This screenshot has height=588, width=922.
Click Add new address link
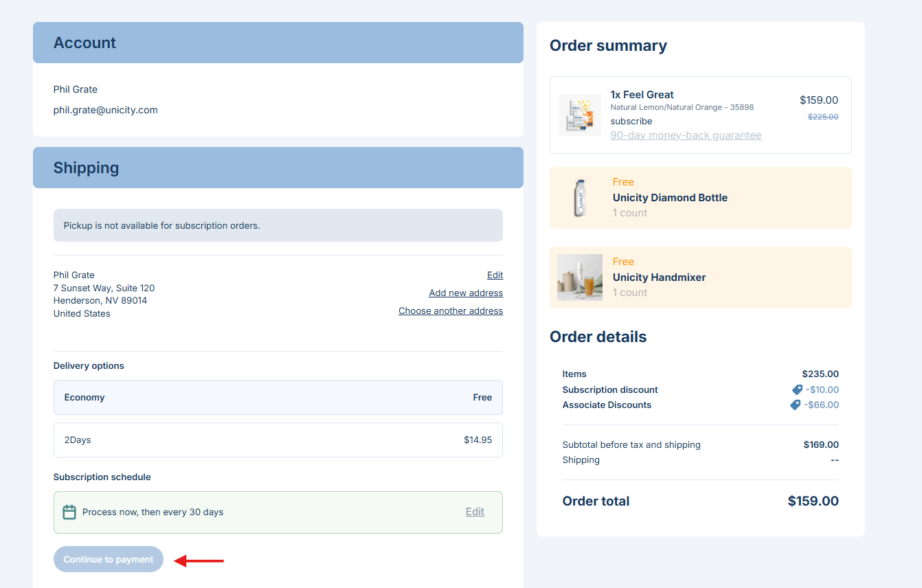click(466, 293)
